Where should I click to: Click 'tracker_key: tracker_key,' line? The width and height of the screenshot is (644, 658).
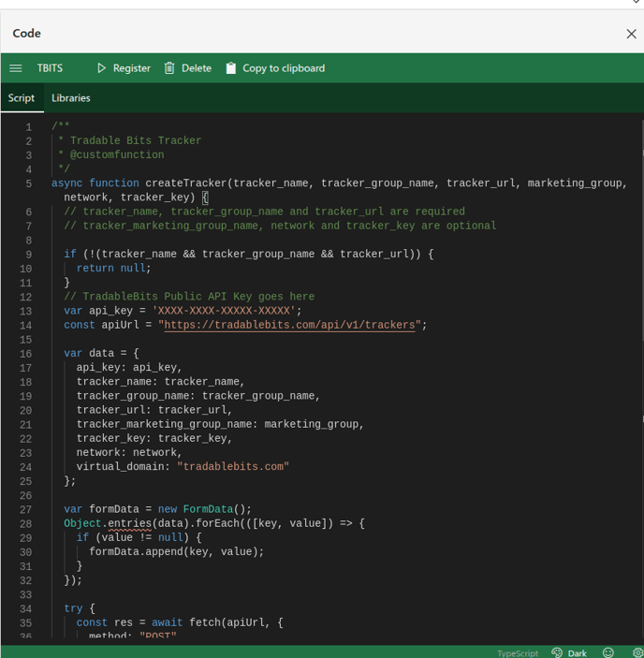pyautogui.click(x=154, y=439)
